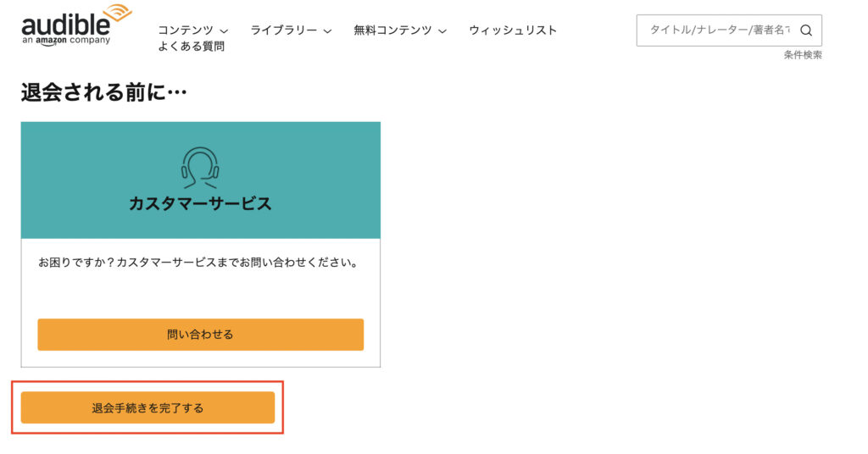The width and height of the screenshot is (868, 454).
Task: Click the カスタマーサービス card heading
Action: (200, 203)
